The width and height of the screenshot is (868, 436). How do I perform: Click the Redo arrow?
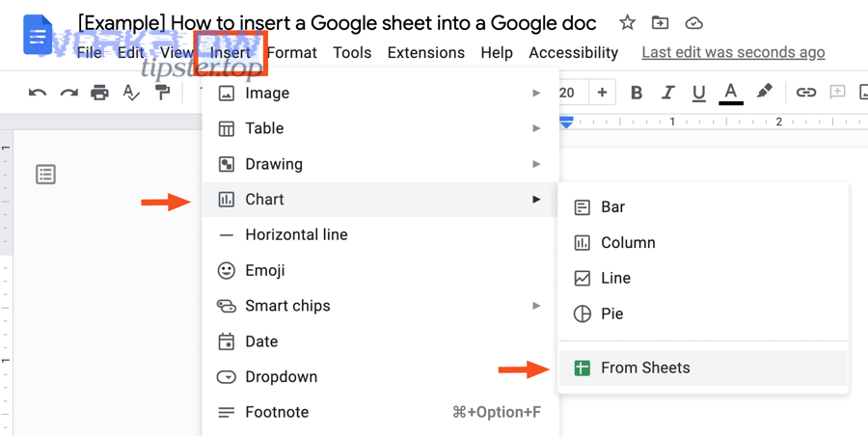(69, 93)
